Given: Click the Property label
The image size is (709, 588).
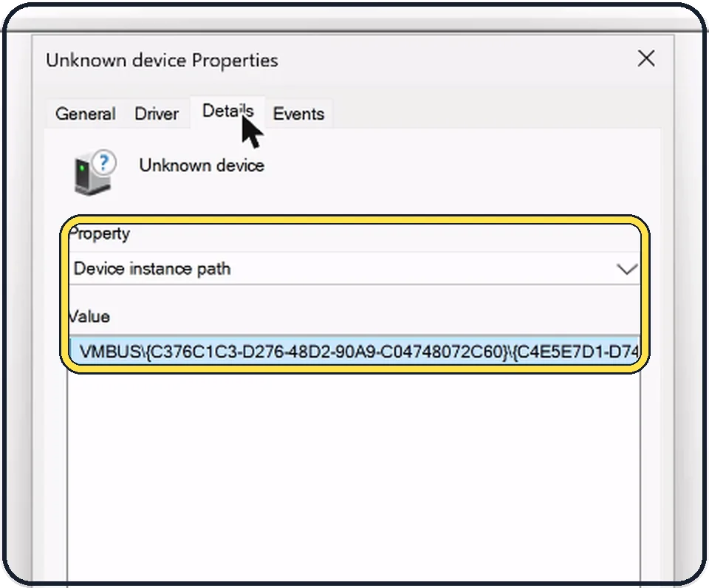Looking at the screenshot, I should (x=100, y=234).
